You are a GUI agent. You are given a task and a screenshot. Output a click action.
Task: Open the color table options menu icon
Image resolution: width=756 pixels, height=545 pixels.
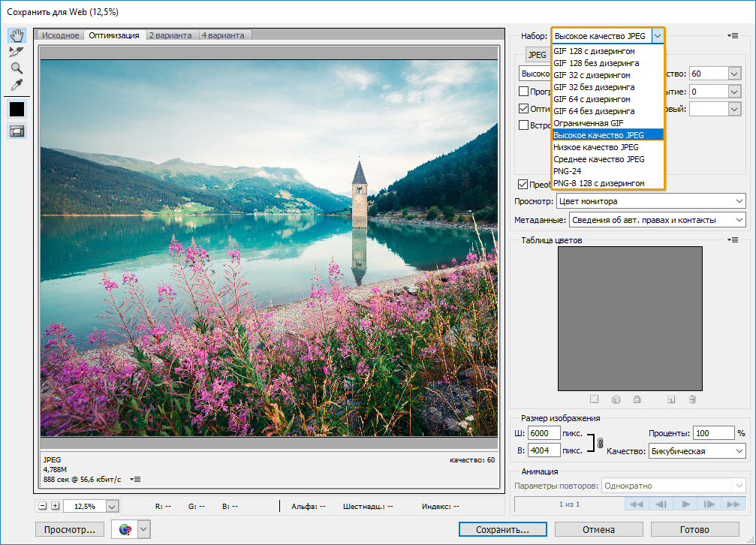coord(733,239)
